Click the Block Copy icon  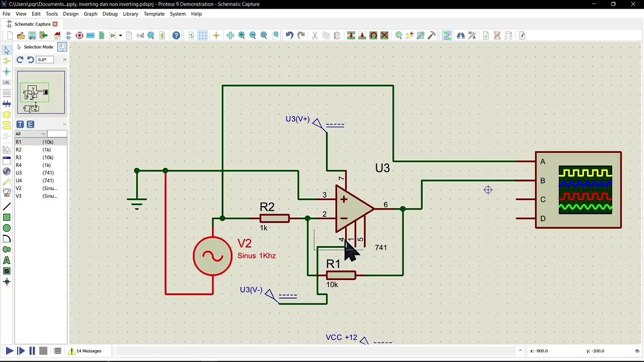point(351,35)
